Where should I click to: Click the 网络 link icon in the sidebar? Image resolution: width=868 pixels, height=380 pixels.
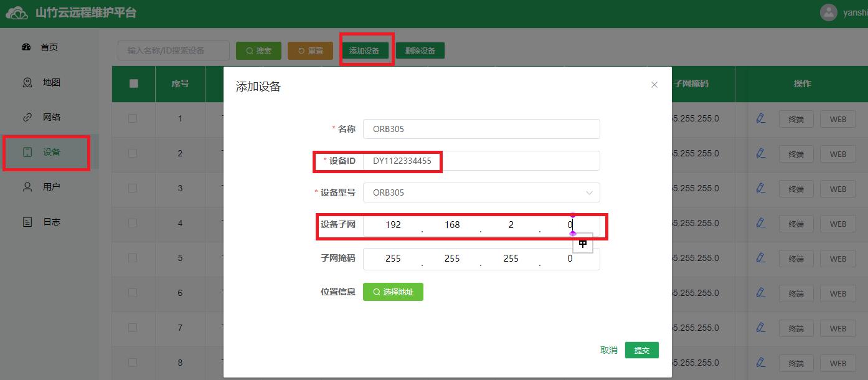(x=26, y=116)
